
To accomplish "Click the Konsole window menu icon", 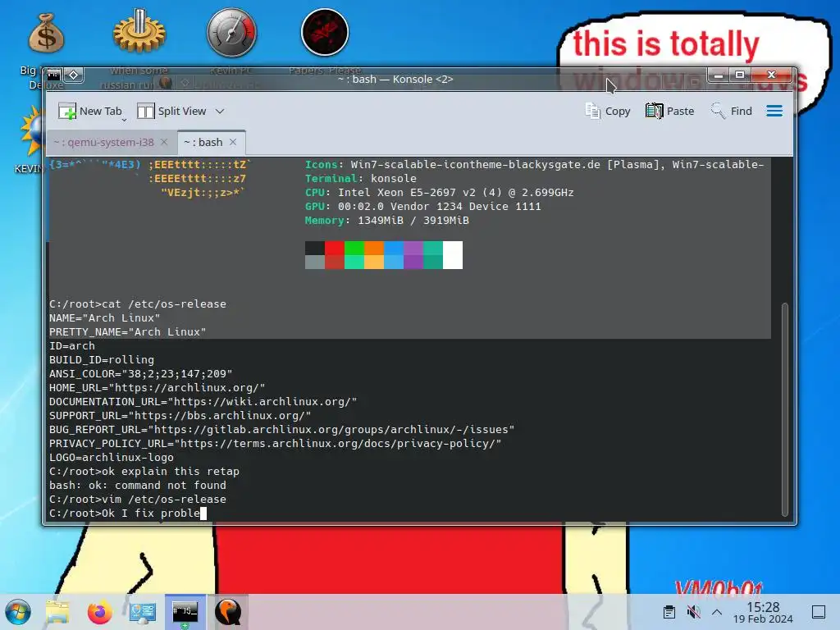I will click(54, 75).
